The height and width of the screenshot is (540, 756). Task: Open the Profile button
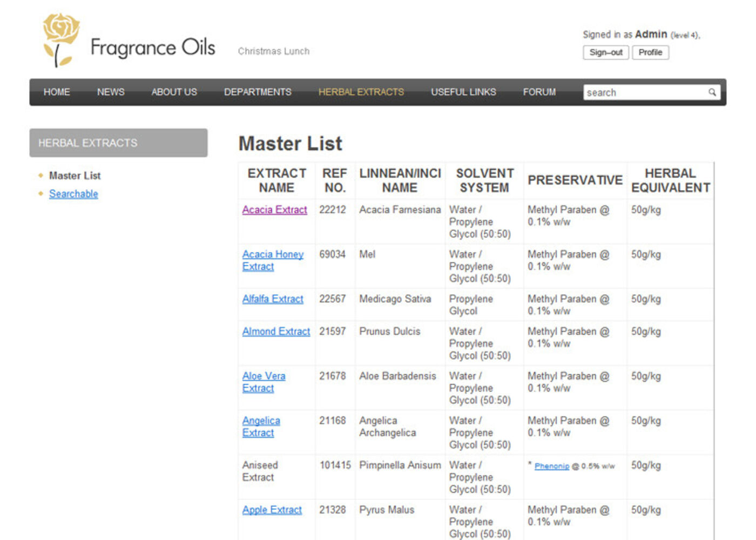click(x=650, y=52)
